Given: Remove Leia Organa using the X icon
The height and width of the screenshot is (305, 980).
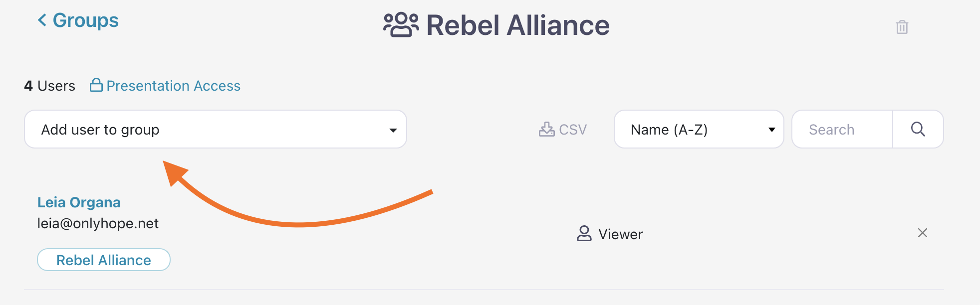Looking at the screenshot, I should (922, 233).
